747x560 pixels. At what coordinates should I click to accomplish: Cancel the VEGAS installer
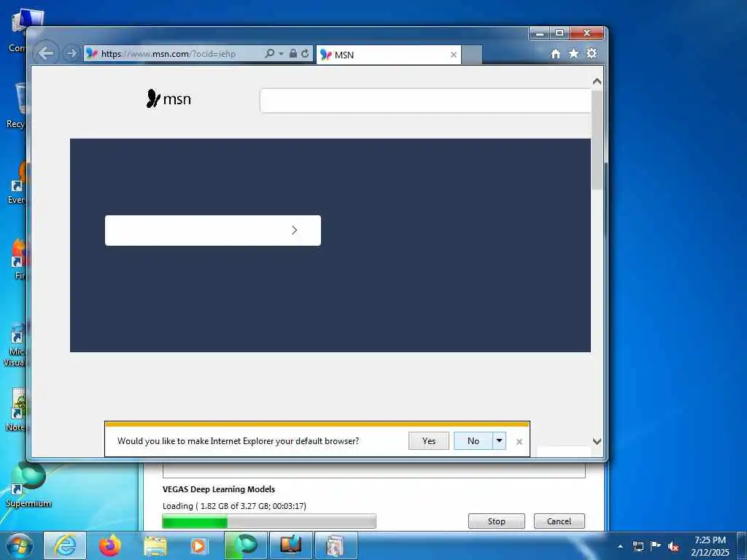click(559, 521)
